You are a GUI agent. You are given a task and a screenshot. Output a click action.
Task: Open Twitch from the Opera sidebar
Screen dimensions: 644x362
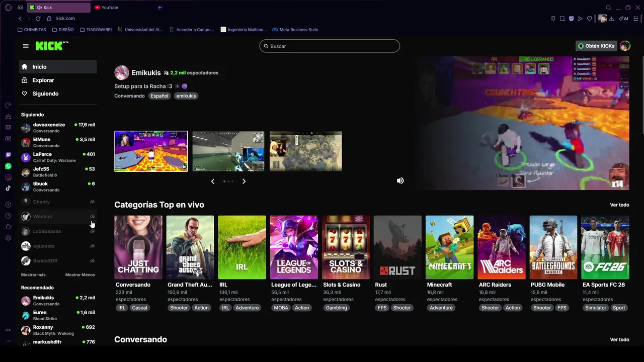coord(8,155)
